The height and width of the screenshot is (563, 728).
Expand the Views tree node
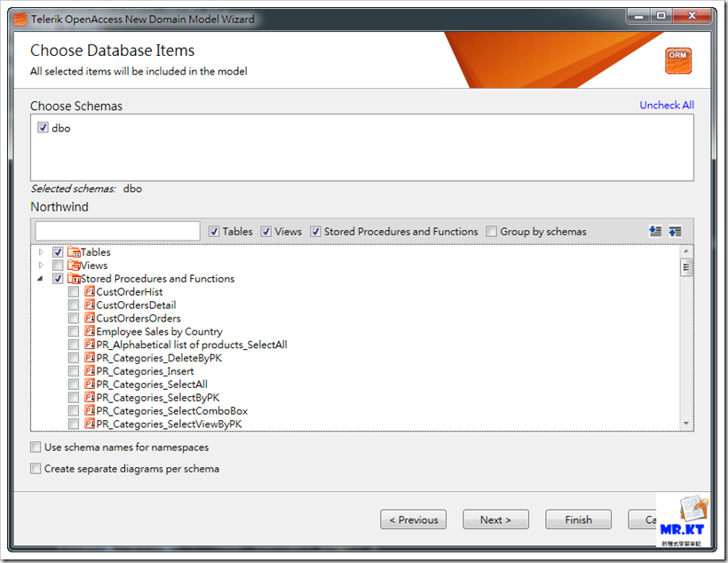[x=41, y=266]
